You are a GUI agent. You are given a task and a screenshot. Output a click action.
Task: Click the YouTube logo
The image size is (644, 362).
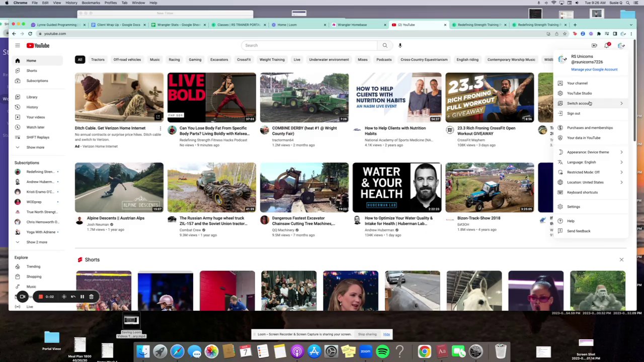pos(38,45)
